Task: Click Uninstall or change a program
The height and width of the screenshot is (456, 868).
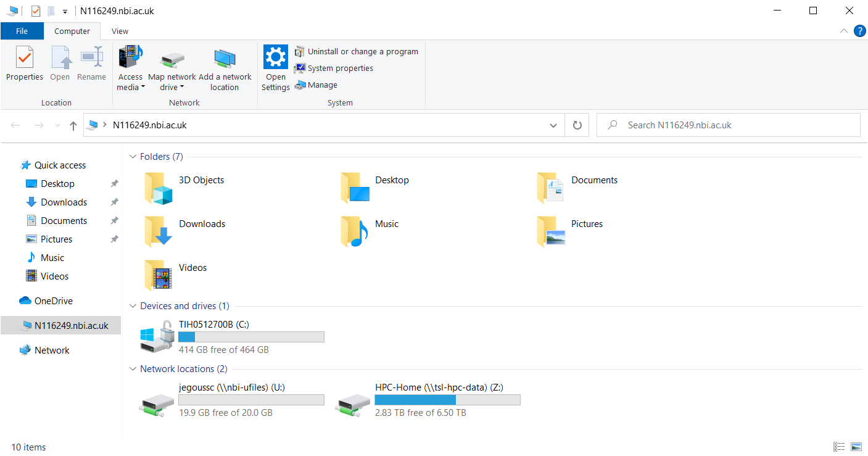Action: [x=357, y=52]
